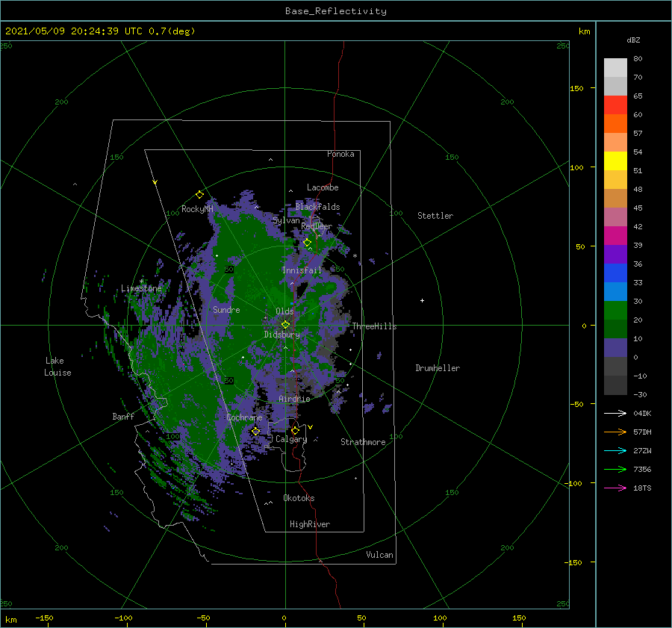Select the yellow diamond marker near RockyMH

pyautogui.click(x=199, y=195)
